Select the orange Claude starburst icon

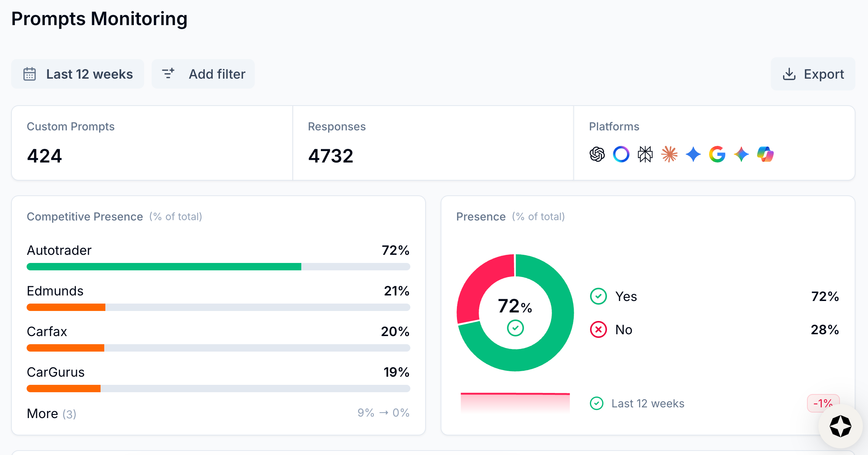click(669, 154)
